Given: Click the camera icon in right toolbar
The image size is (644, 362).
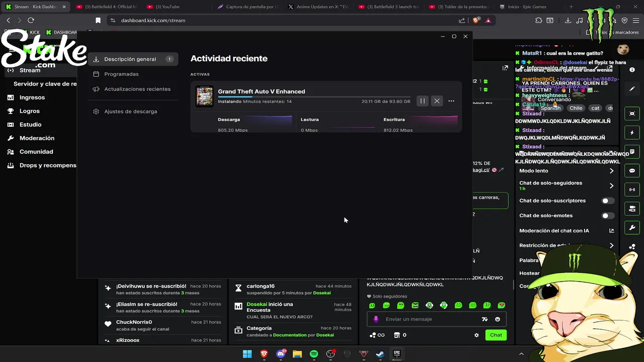Looking at the screenshot, I should pyautogui.click(x=632, y=209).
